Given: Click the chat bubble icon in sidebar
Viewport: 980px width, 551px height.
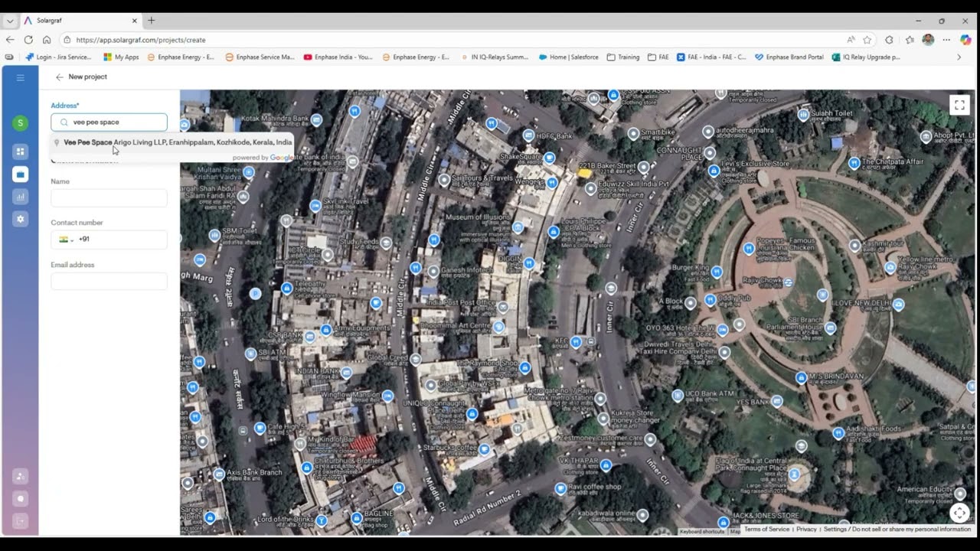Looking at the screenshot, I should click(21, 498).
